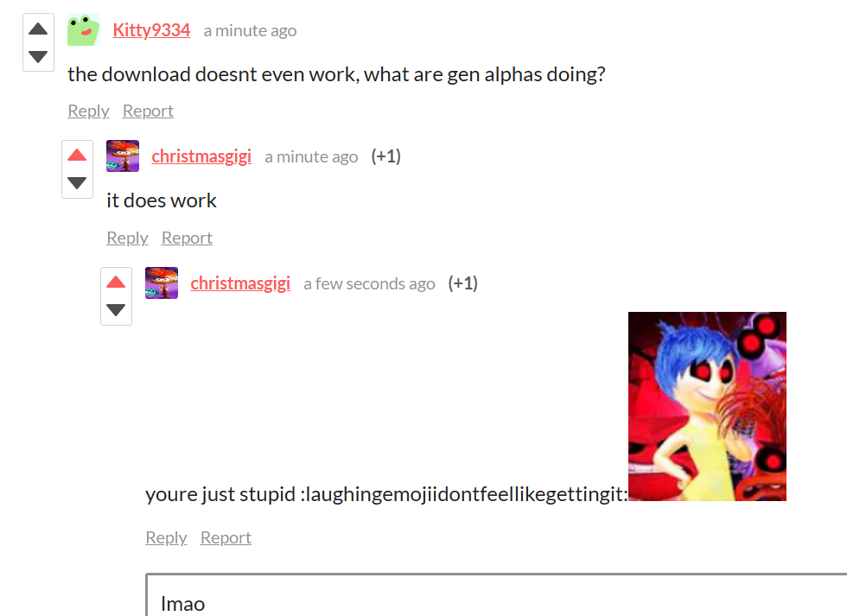
Task: Open the creepy Joy image attachment
Action: pos(707,407)
